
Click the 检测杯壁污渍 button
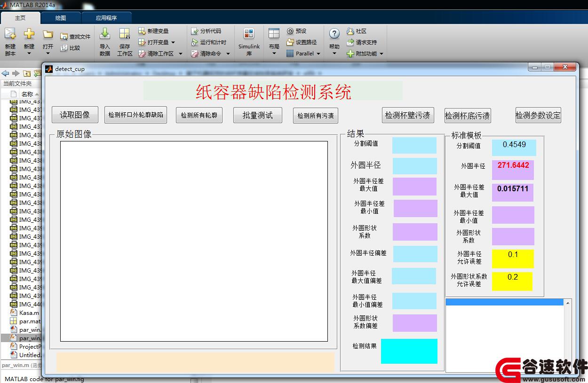click(407, 115)
